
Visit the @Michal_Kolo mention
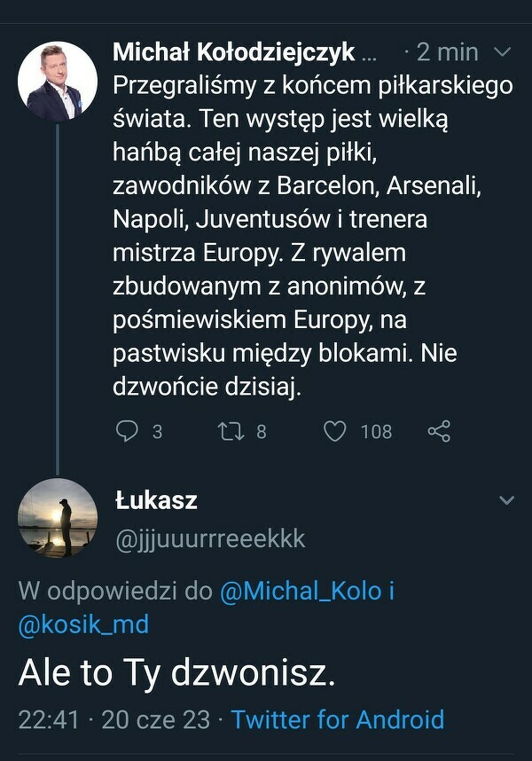click(300, 592)
